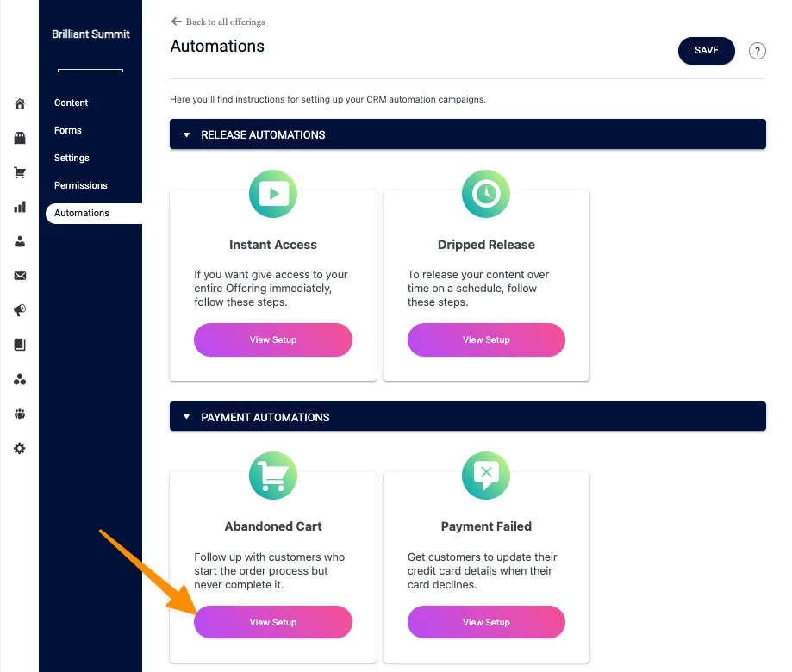This screenshot has height=672, width=792.
Task: Open the Home icon in left rail
Action: pyautogui.click(x=20, y=104)
